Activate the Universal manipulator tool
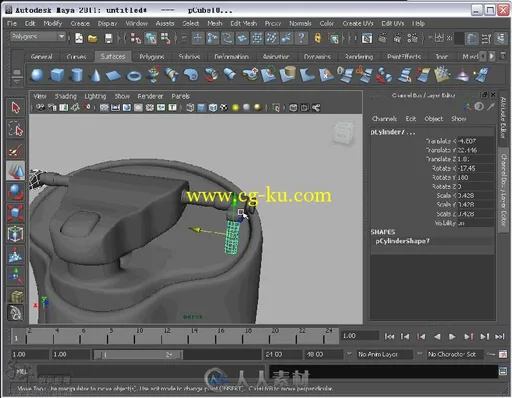 point(15,234)
